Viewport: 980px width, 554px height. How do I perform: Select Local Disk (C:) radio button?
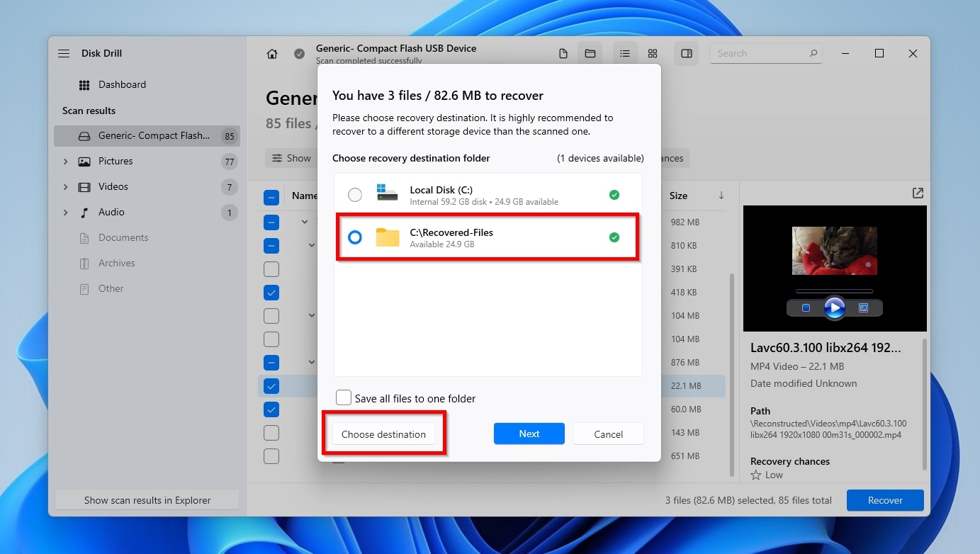pyautogui.click(x=355, y=195)
